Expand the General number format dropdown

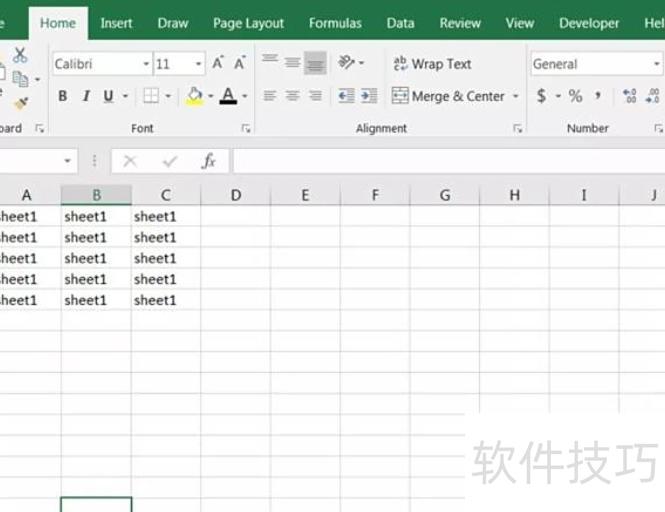(x=656, y=64)
